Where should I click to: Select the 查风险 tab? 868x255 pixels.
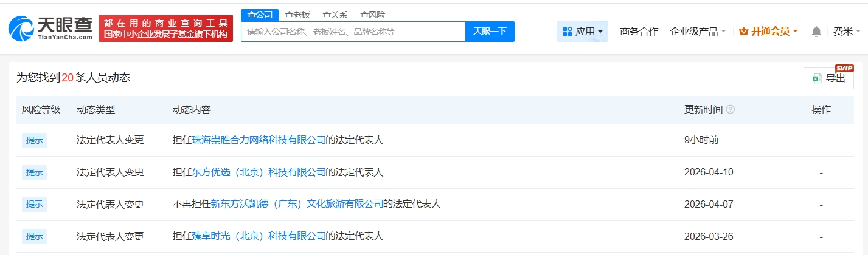tap(372, 15)
